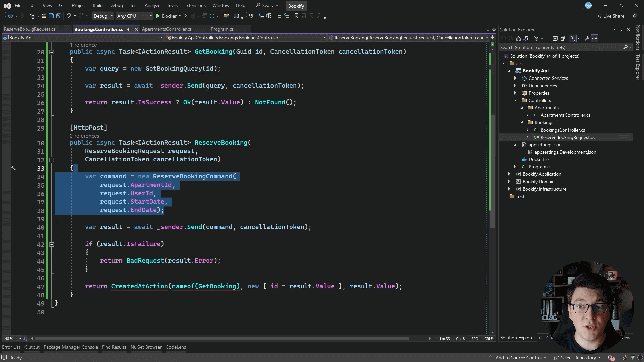Select ReserveBookingRequest.cs in Solution Explorer
Viewport: 644px width, 362px height.
(x=567, y=138)
